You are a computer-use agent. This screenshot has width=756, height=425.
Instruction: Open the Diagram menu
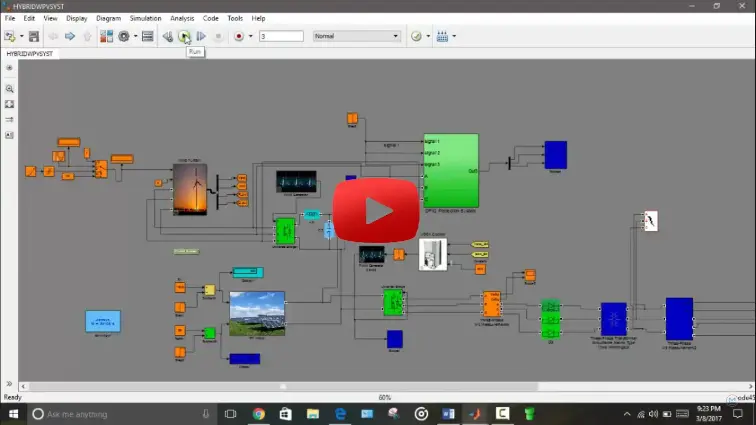tap(108, 18)
